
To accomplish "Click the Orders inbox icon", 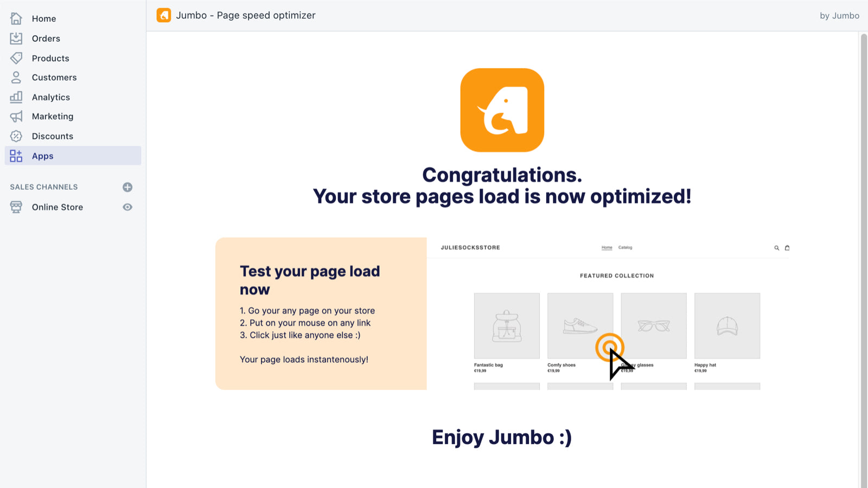I will (x=16, y=38).
